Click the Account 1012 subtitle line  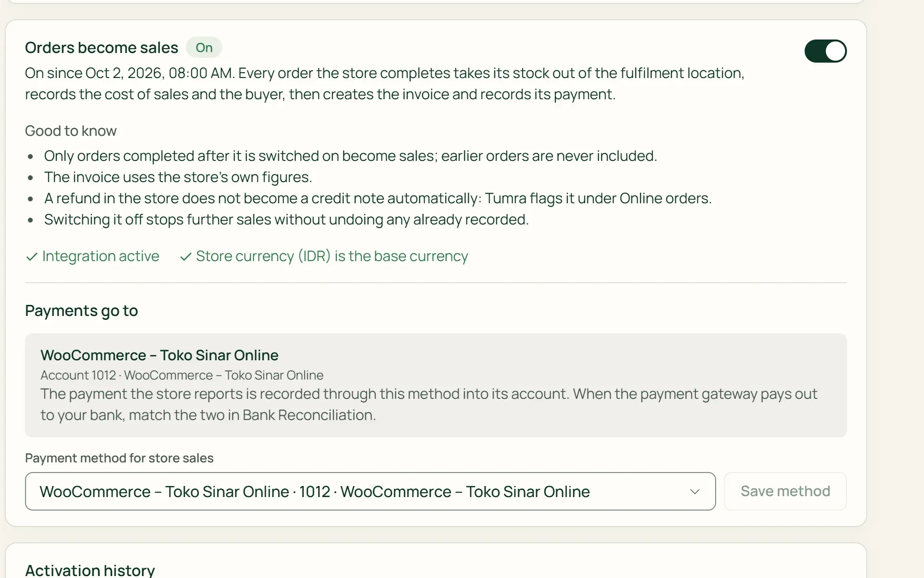(182, 375)
